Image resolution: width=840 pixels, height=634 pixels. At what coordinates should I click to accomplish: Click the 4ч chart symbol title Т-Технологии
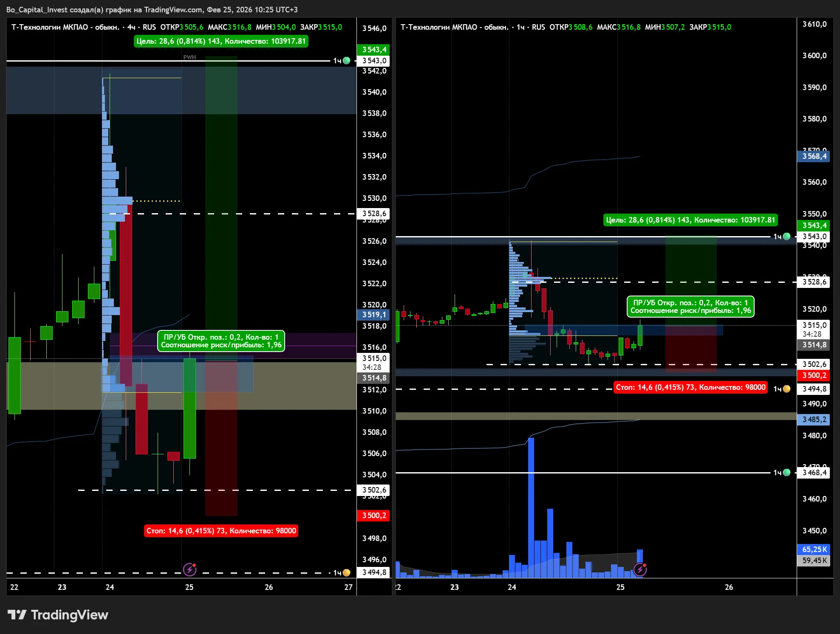coord(65,27)
